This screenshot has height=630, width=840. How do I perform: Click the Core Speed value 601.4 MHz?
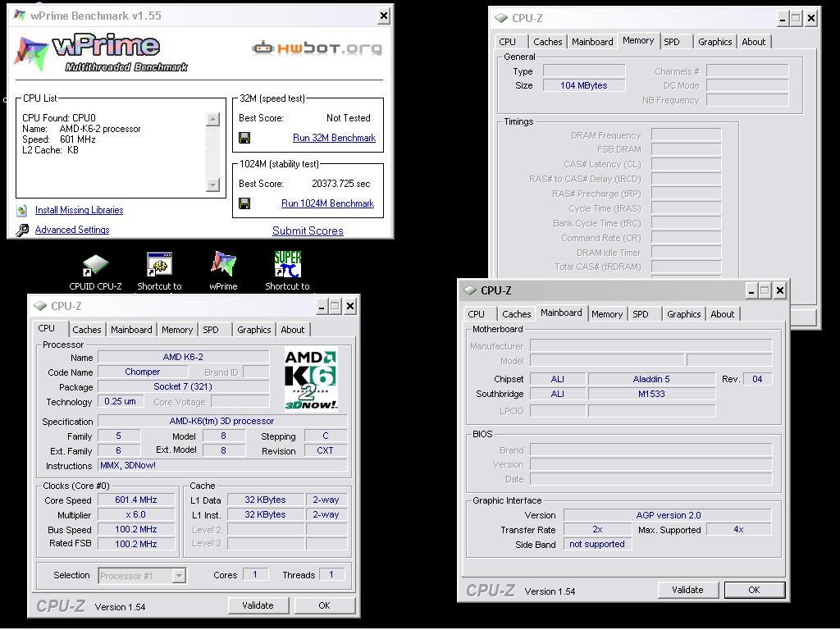tap(136, 500)
